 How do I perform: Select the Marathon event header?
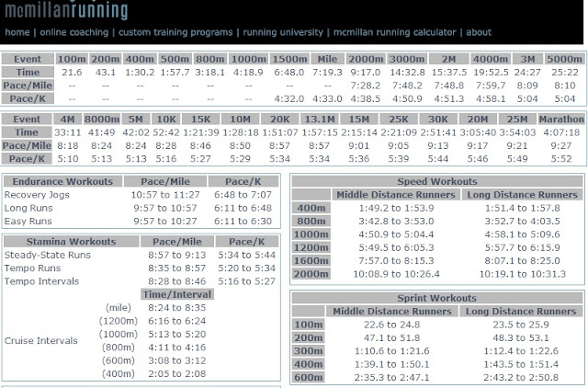[x=561, y=119]
